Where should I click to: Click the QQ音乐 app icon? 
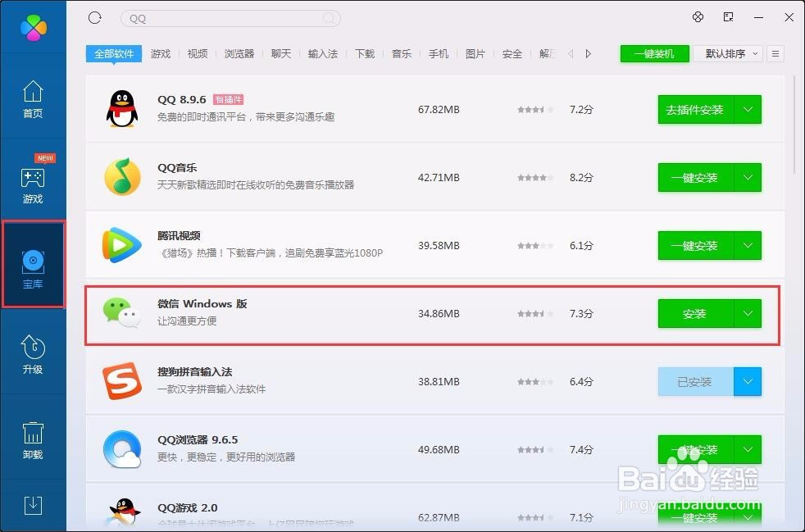tap(122, 177)
